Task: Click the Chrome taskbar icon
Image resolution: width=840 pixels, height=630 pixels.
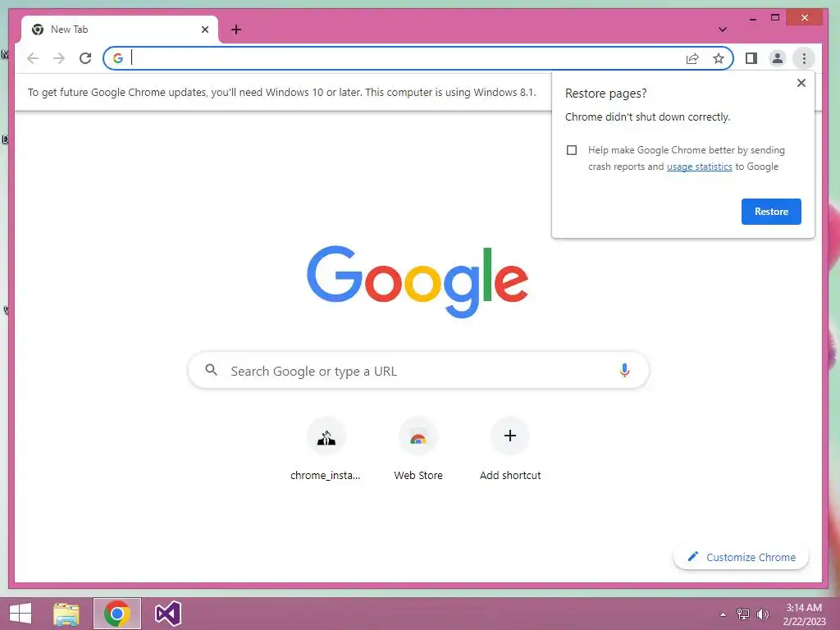Action: [x=117, y=614]
